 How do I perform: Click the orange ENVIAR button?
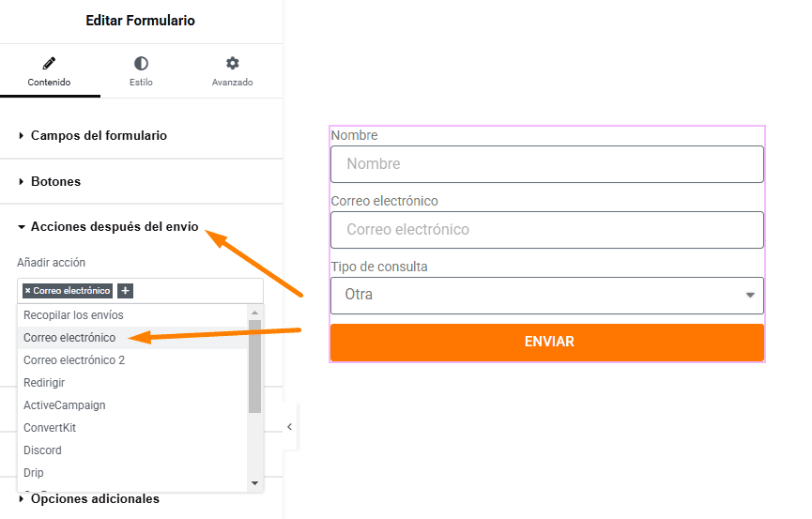tap(547, 342)
